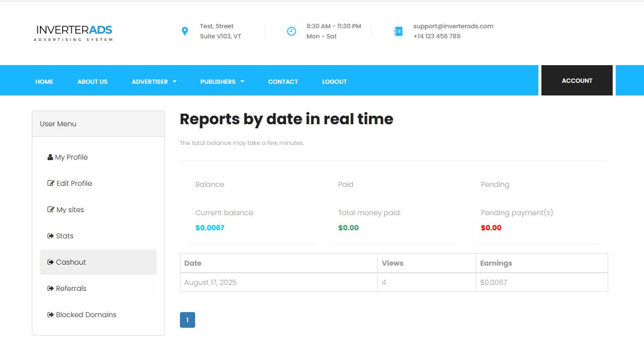The height and width of the screenshot is (352, 644).
Task: Select page 1 in pagination
Action: pyautogui.click(x=187, y=320)
